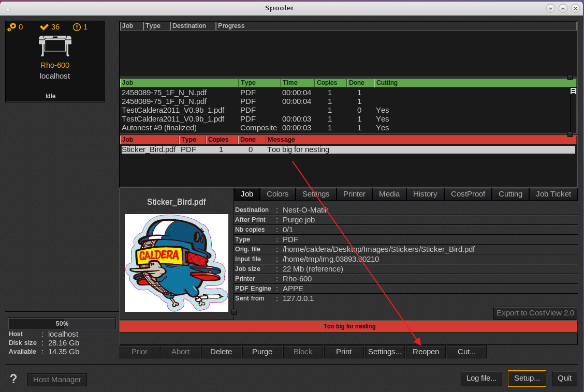This screenshot has width=584, height=392.
Task: Click the Sticker_Bird preview thumbnail
Action: (176, 263)
